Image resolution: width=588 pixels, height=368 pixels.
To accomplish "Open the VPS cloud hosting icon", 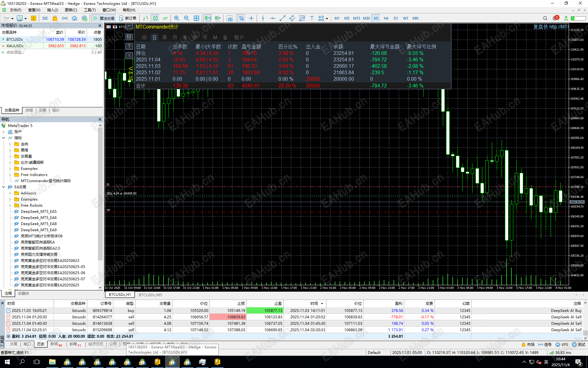I will pos(74,18).
